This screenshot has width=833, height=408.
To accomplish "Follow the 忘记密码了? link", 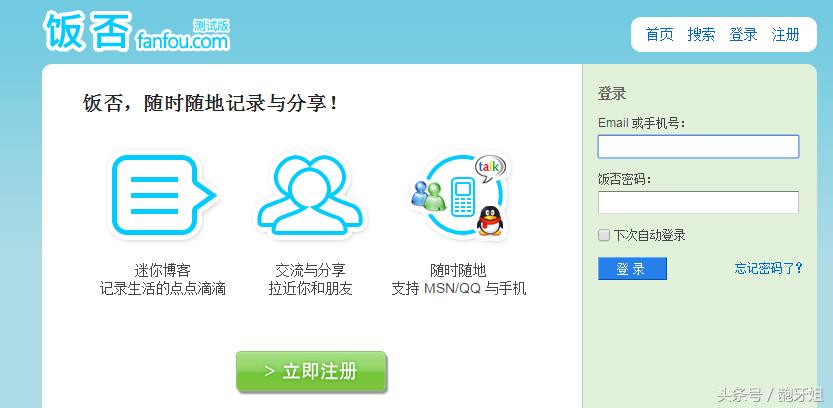I will point(768,268).
